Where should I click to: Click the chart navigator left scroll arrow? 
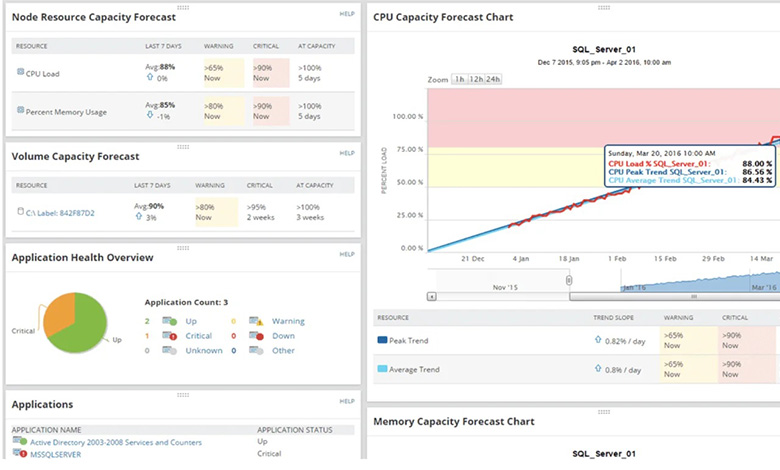[432, 296]
